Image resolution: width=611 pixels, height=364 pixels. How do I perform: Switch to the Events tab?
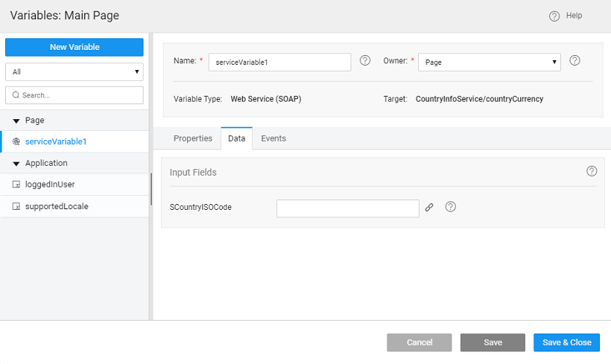pyautogui.click(x=273, y=138)
